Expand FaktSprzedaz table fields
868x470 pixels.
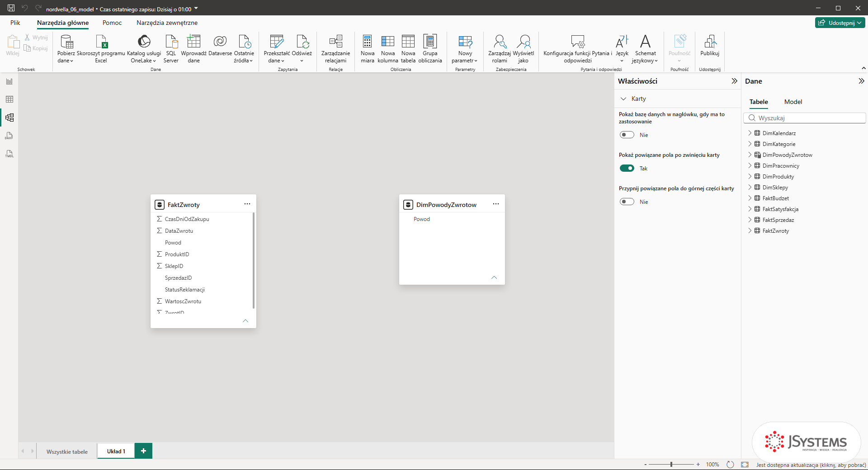tap(750, 220)
